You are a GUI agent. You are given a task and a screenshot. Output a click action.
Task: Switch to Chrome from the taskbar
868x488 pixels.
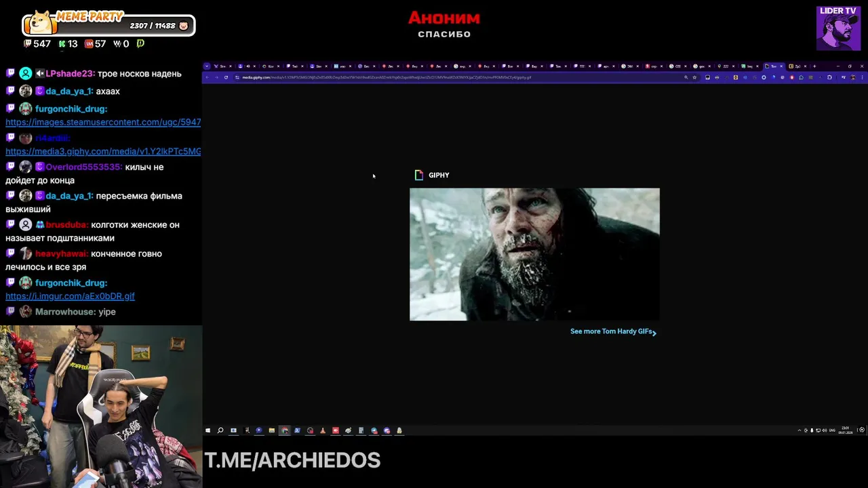tap(285, 430)
